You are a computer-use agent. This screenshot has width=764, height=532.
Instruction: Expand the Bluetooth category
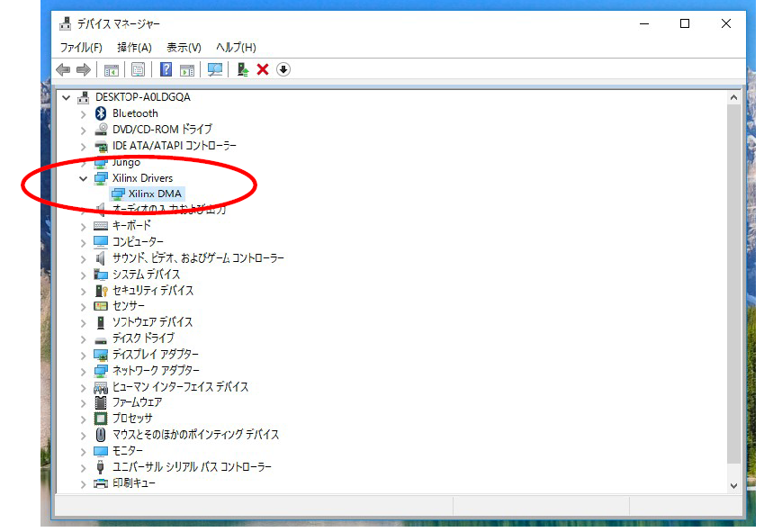(x=84, y=114)
